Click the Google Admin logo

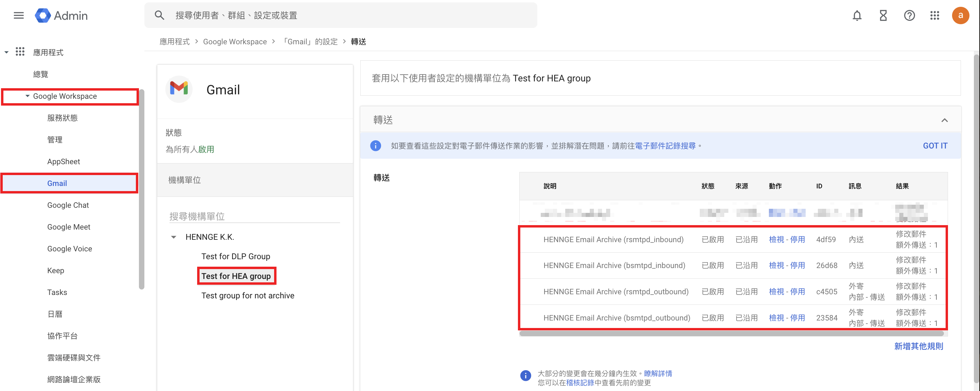point(61,16)
